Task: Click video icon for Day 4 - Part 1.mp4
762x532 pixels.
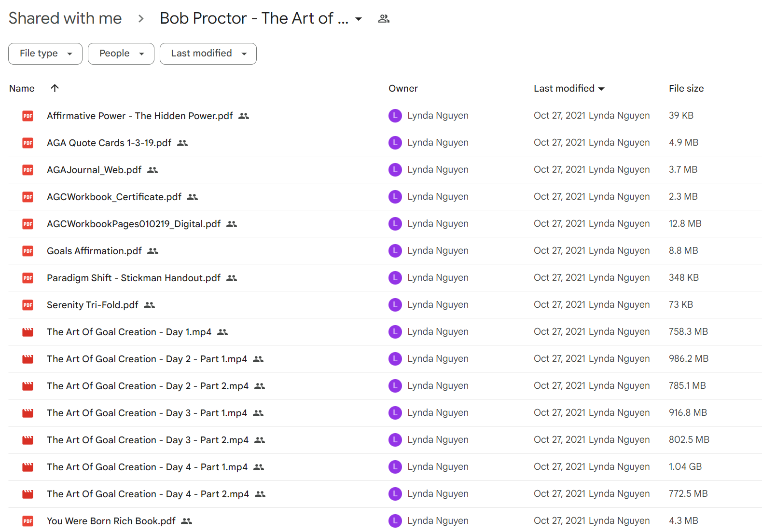Action: pos(28,467)
